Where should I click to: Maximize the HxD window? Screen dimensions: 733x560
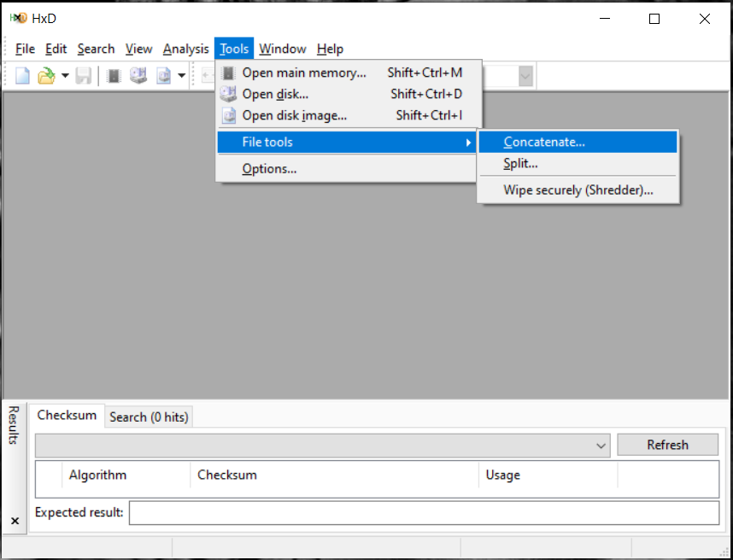654,19
